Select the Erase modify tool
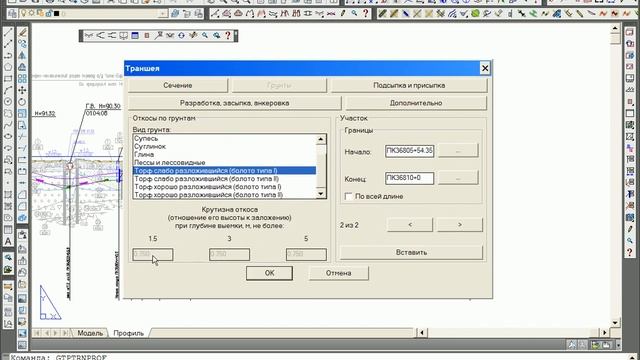Viewport: 640px width, 360px height. pos(22,32)
